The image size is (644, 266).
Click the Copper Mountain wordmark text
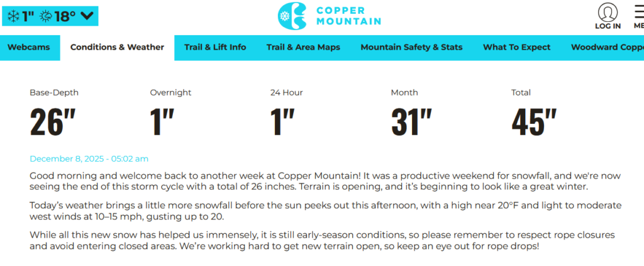(348, 16)
